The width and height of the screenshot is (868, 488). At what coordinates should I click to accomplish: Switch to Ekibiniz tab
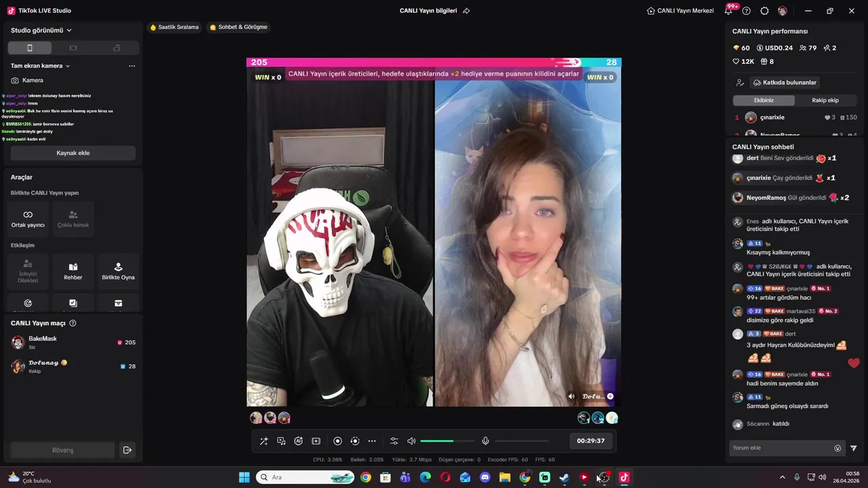click(764, 100)
